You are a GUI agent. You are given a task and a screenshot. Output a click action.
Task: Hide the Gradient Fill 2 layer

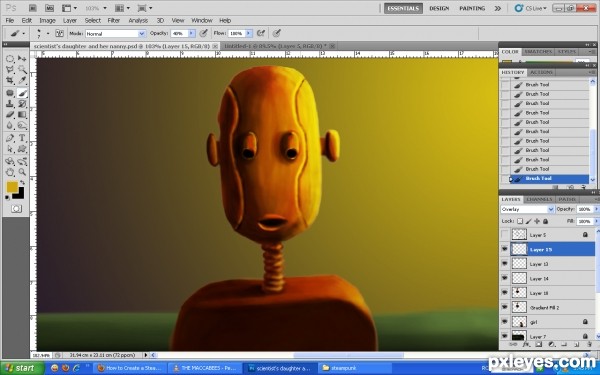point(505,307)
